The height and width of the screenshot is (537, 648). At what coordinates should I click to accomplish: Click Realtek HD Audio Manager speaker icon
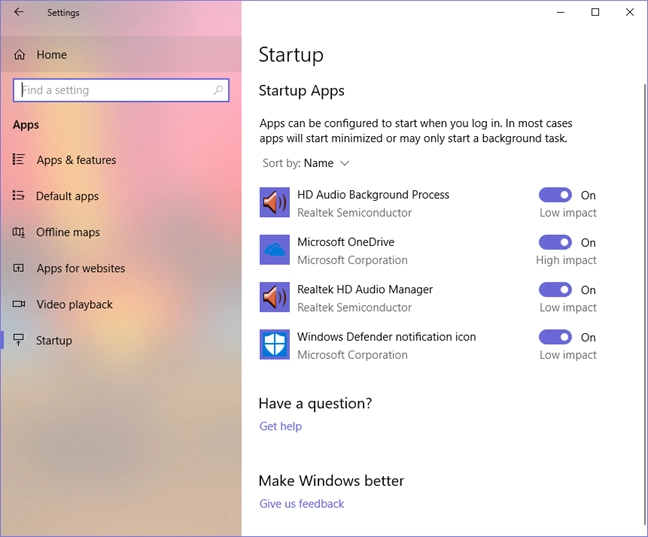pos(274,297)
